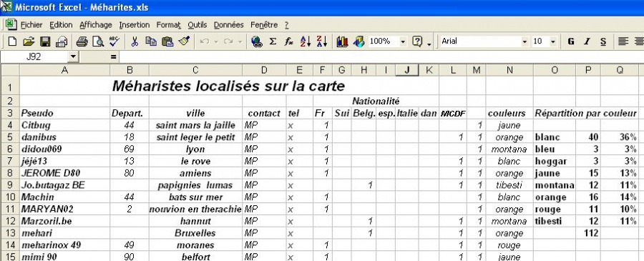
Task: Open the Fichier menu
Action: pyautogui.click(x=31, y=25)
